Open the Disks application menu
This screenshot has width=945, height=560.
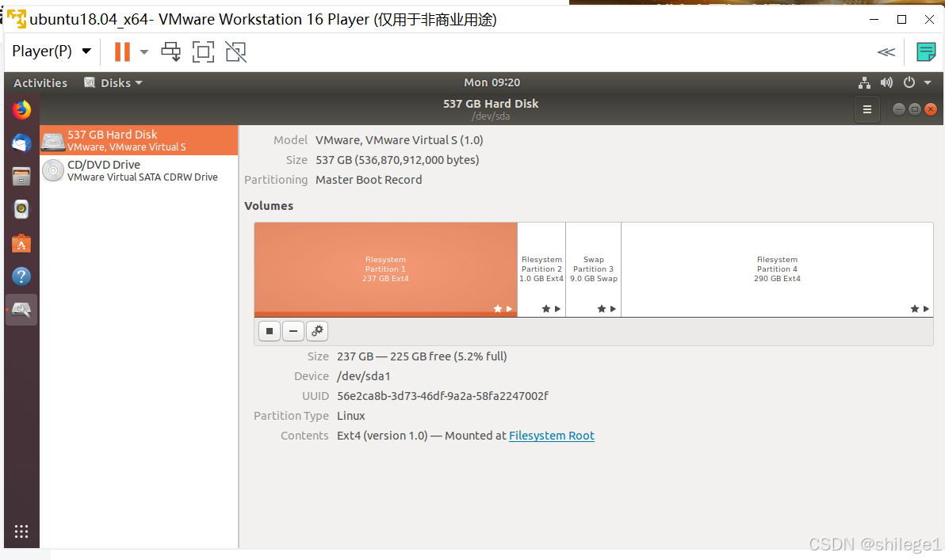[x=113, y=83]
